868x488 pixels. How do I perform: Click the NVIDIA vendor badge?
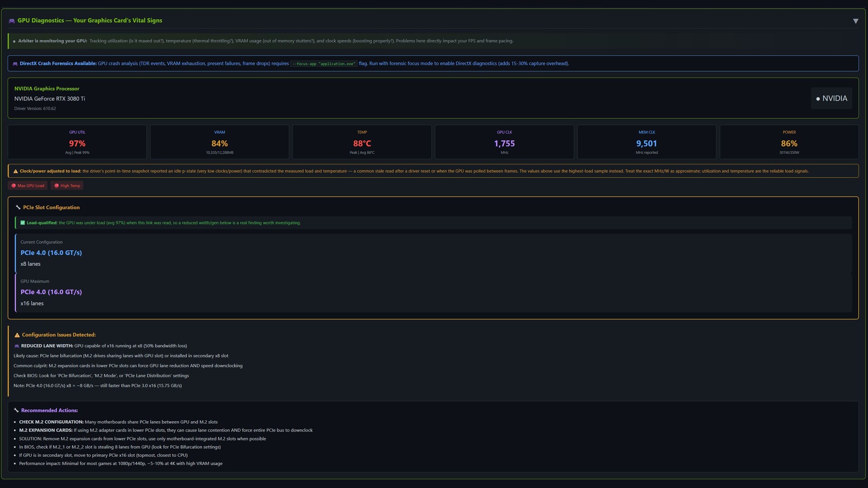[831, 99]
